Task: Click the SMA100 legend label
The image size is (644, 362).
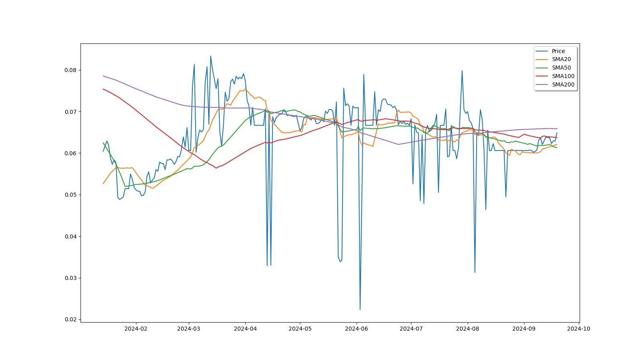Action: [x=563, y=76]
